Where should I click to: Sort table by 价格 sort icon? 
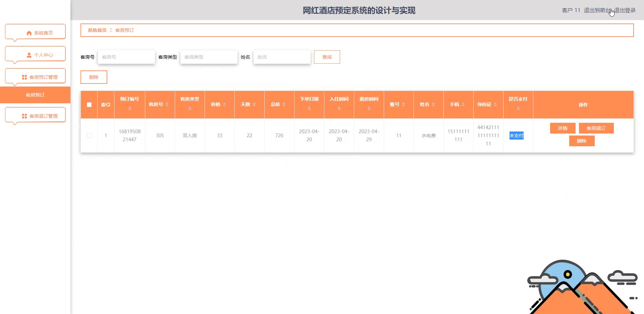click(224, 104)
